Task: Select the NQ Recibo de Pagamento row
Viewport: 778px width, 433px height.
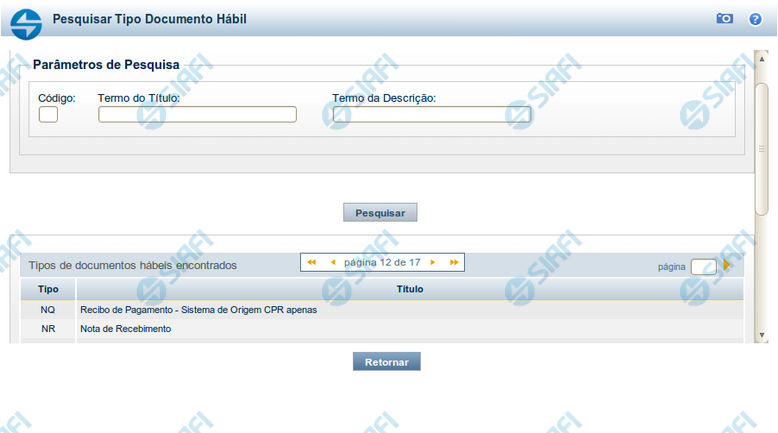Action: pyautogui.click(x=198, y=310)
